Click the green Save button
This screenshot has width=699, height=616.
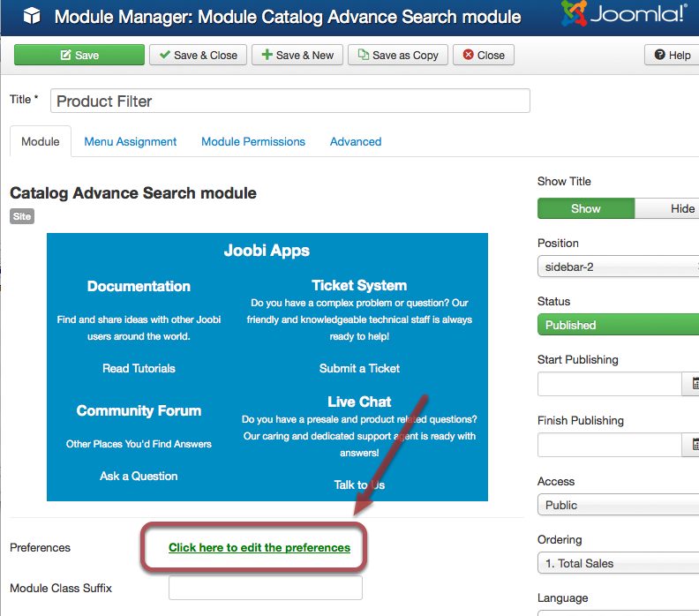(79, 55)
